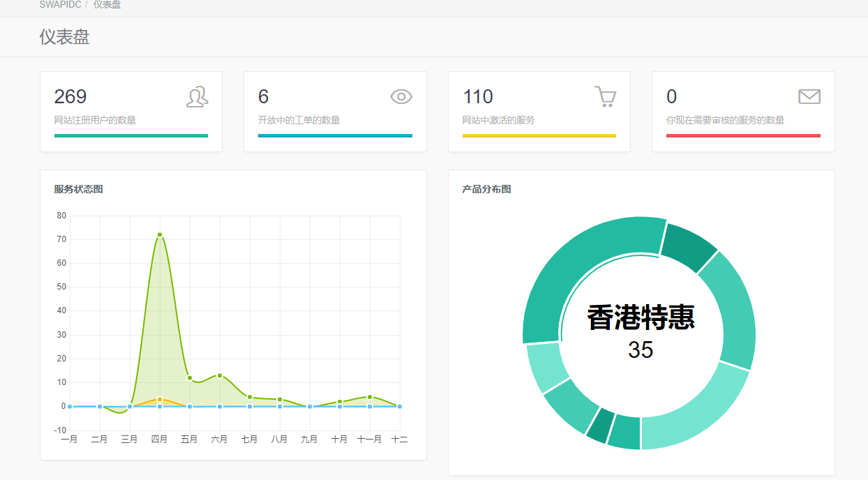The image size is (868, 480).
Task: Click the yellow bar under active services
Action: tap(539, 135)
